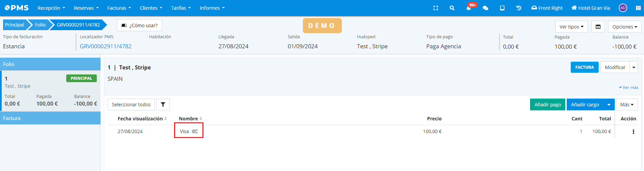The image size is (644, 171).
Task: Click the fullscreen expand icon
Action: click(x=436, y=8)
